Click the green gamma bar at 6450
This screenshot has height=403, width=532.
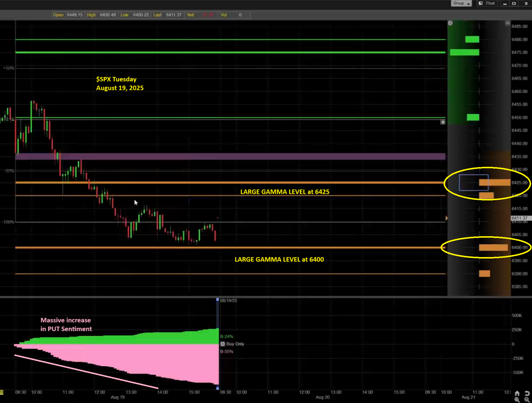(x=473, y=117)
